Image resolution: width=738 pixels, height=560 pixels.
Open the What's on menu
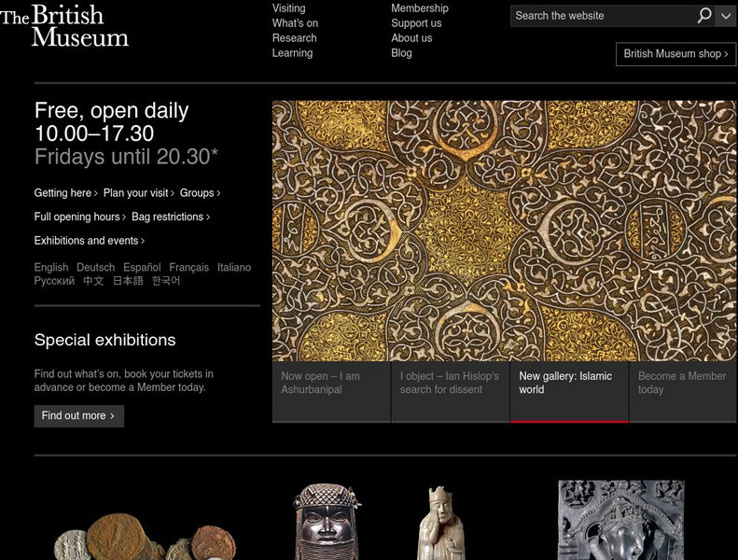pyautogui.click(x=295, y=23)
